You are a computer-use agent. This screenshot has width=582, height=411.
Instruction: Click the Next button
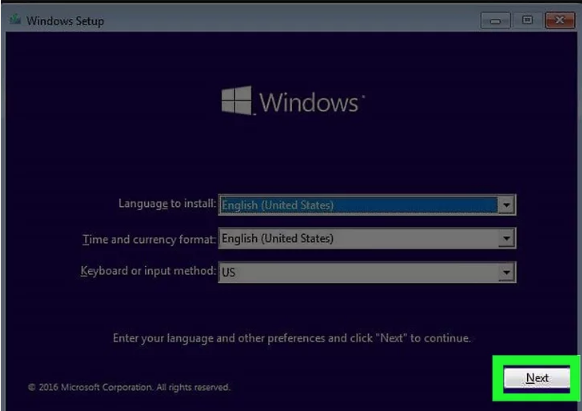537,378
